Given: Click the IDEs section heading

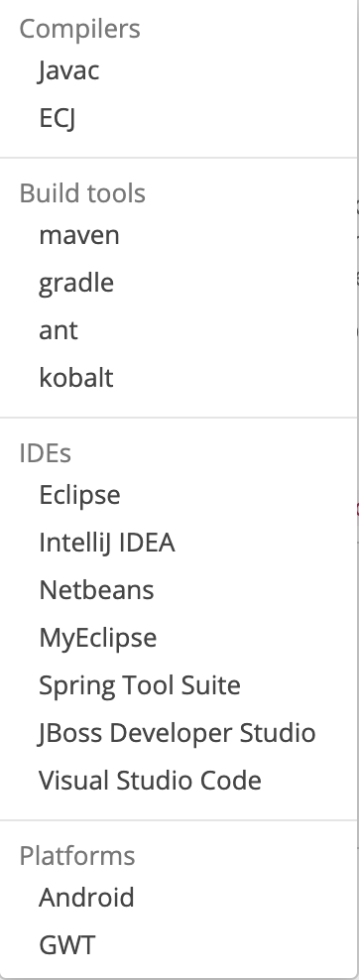Looking at the screenshot, I should (45, 452).
